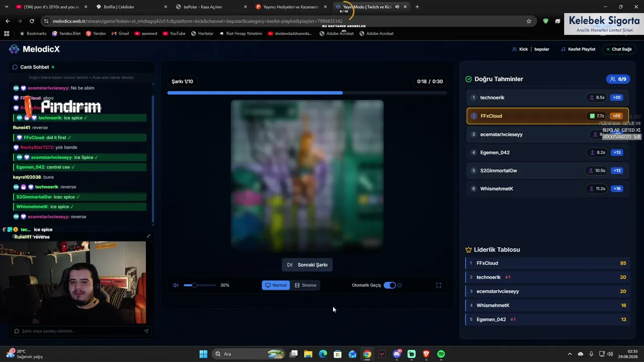Focus the Şarkı veya sanatçı tahmini input

coord(80,331)
